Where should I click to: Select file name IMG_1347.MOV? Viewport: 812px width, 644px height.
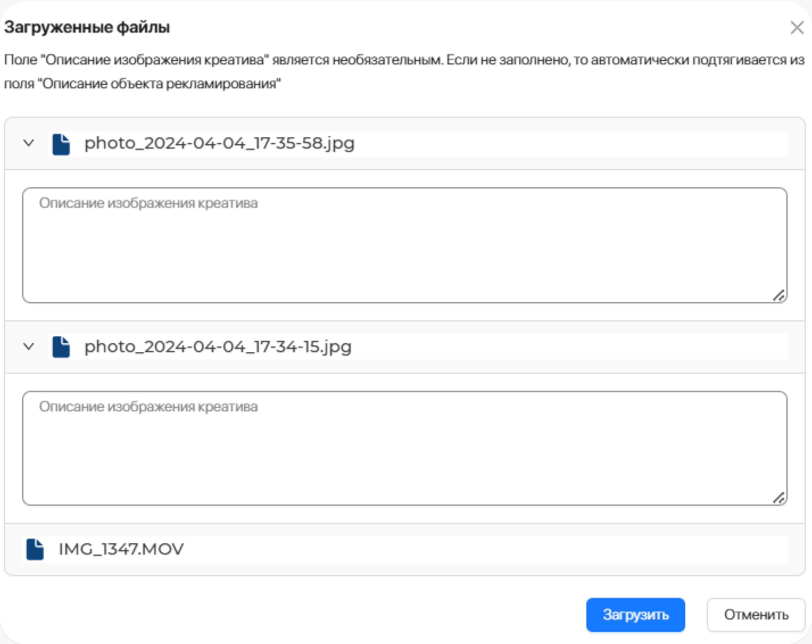point(121,549)
